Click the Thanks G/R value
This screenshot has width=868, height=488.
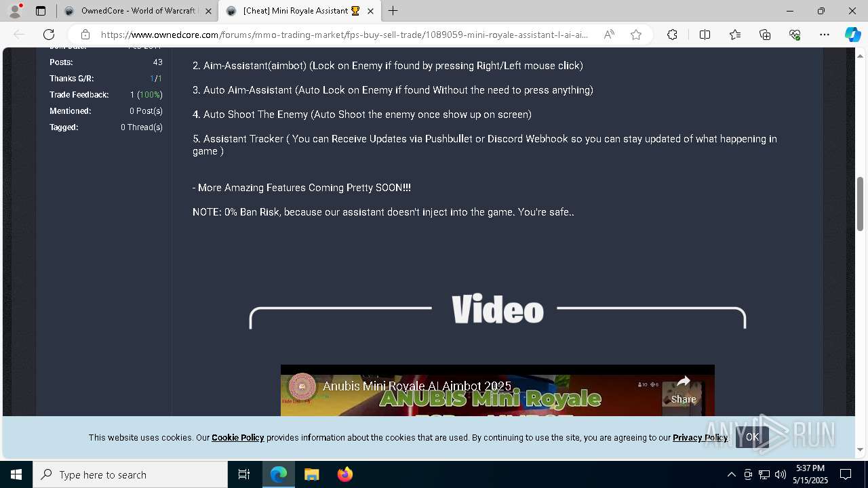[x=156, y=79]
